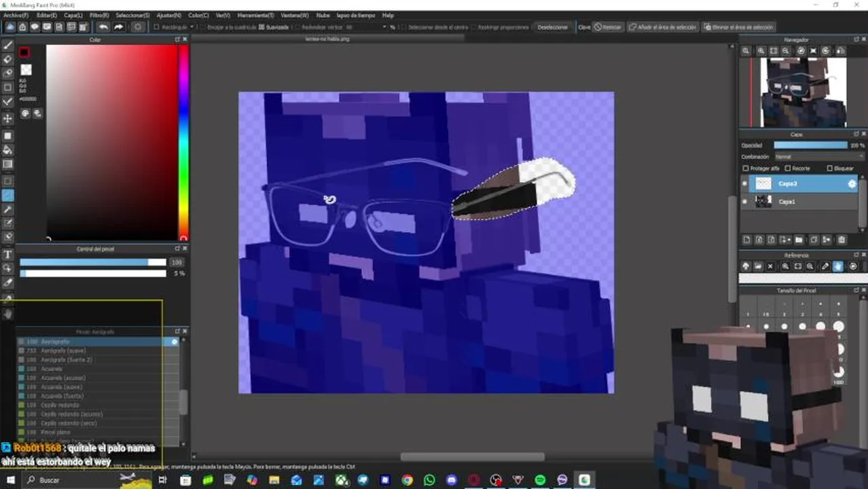This screenshot has height=489, width=868.
Task: Open the Capa menu in menu bar
Action: coord(73,15)
